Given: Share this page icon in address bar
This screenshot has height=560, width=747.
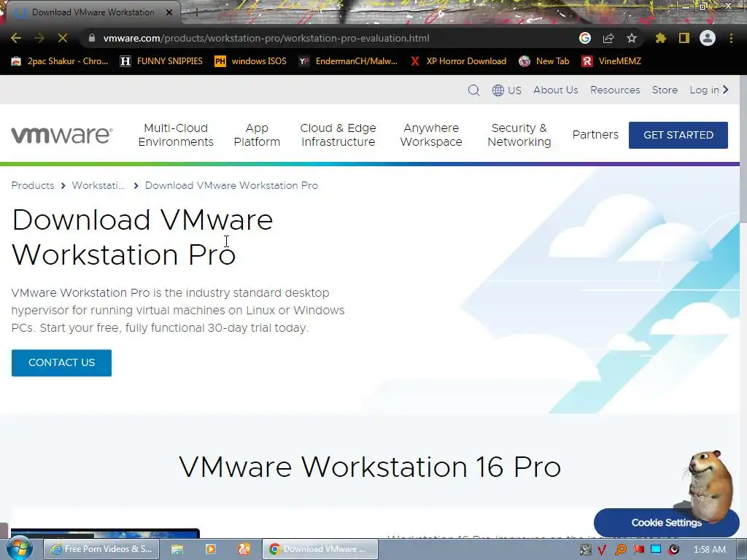Looking at the screenshot, I should point(608,38).
